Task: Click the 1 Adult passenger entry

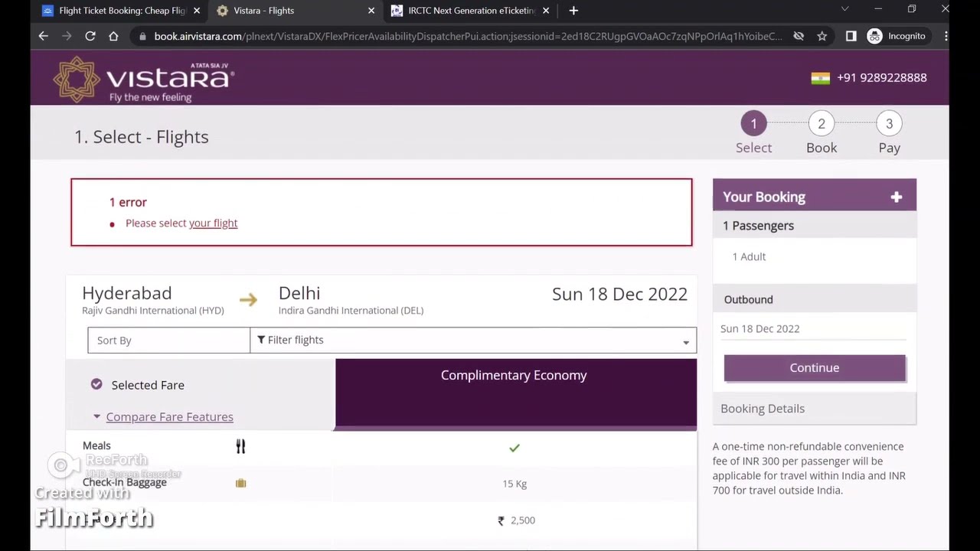Action: (x=749, y=256)
